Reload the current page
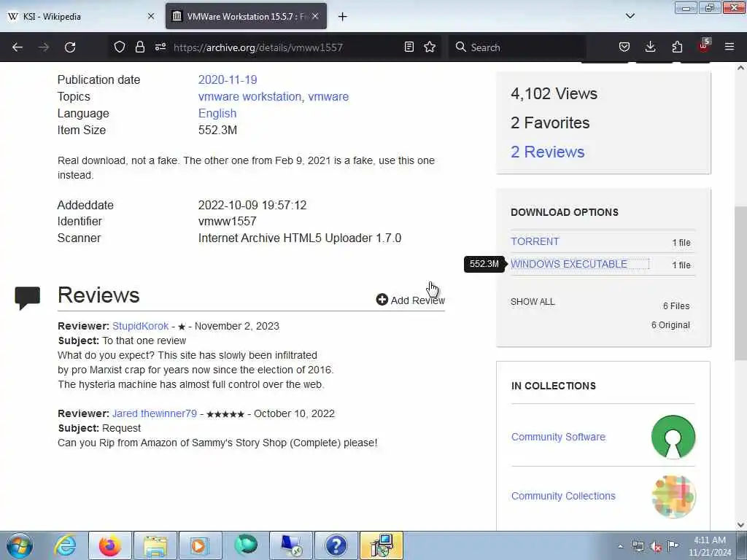The width and height of the screenshot is (747, 560). tap(70, 47)
